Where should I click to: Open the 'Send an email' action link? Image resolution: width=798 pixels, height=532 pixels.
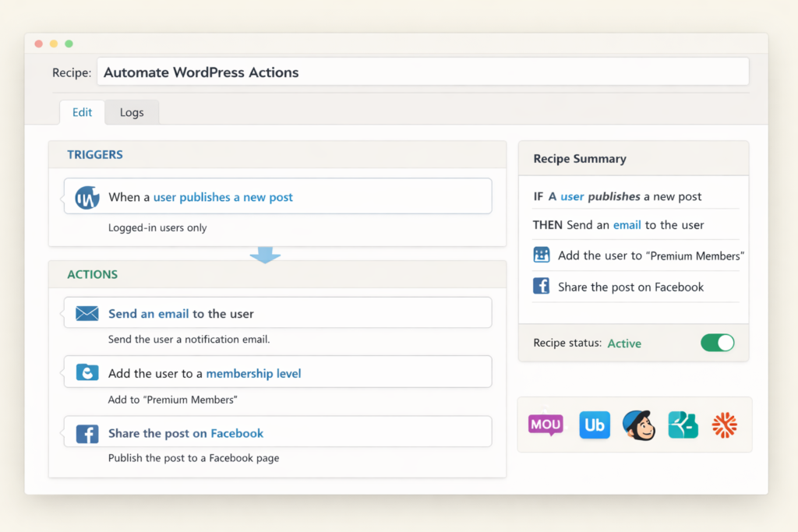coord(149,312)
